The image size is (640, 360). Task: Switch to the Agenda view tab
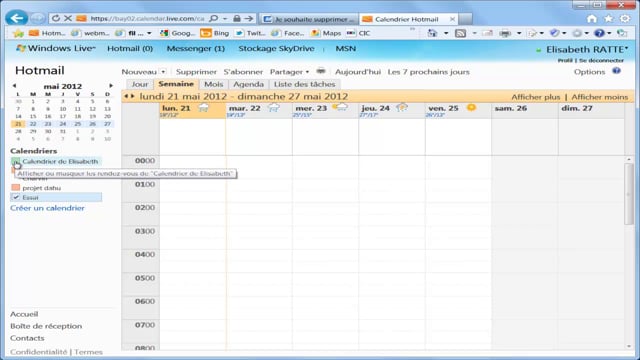tap(248, 84)
